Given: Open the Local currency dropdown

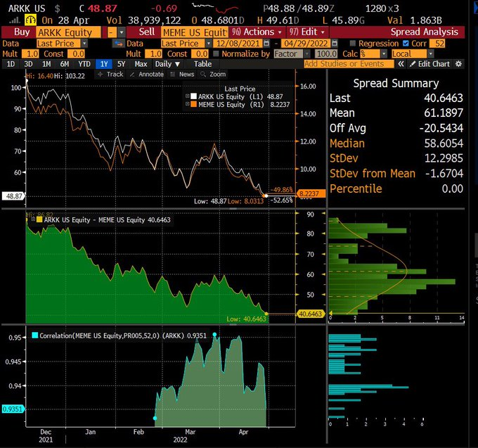Looking at the screenshot, I should click(430, 53).
